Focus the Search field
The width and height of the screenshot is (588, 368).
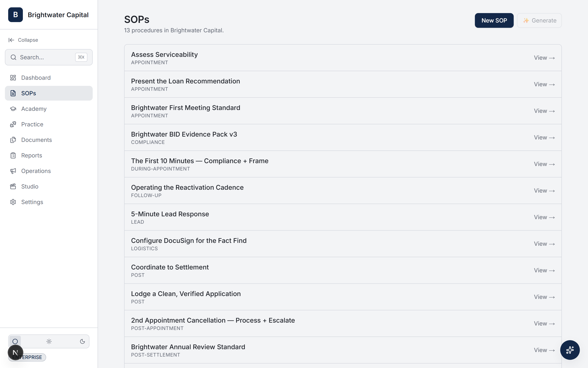click(x=49, y=57)
